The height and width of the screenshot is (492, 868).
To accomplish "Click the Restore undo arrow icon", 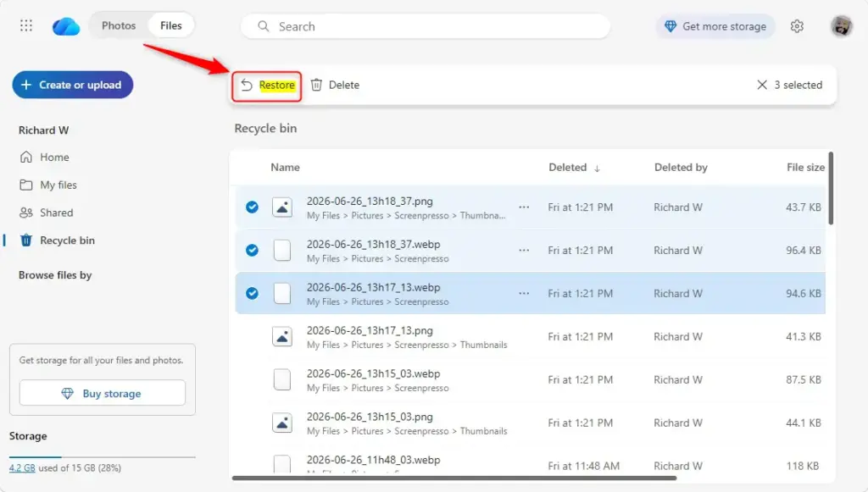I will 247,85.
